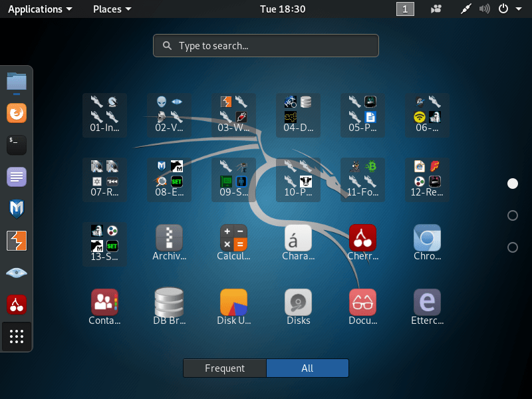
Task: Launch Disk Usage Analyzer
Action: (x=233, y=307)
